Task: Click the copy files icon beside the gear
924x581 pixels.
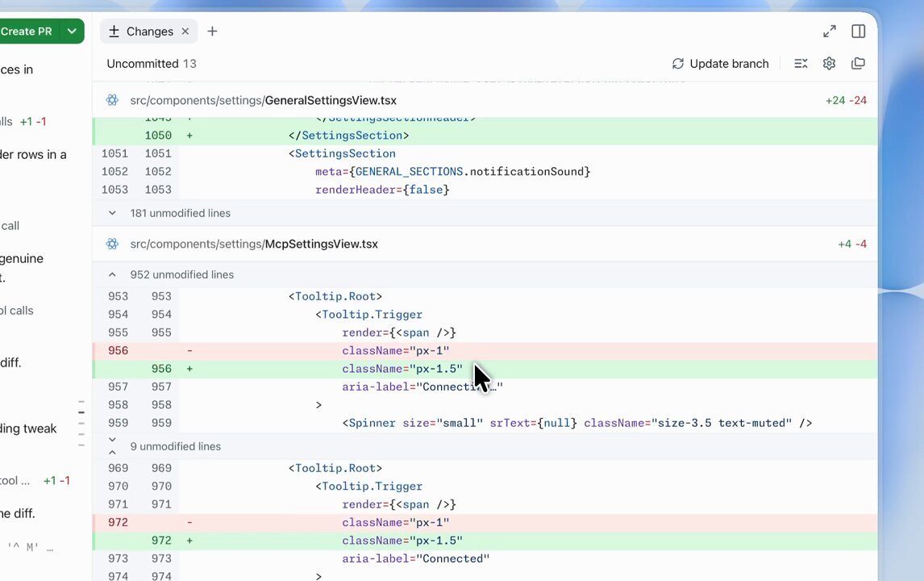Action: (858, 64)
